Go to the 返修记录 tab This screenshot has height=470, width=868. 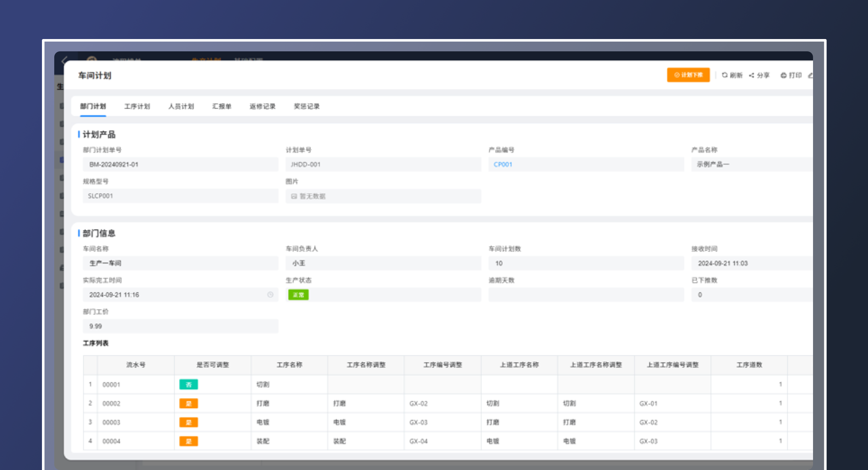[263, 106]
